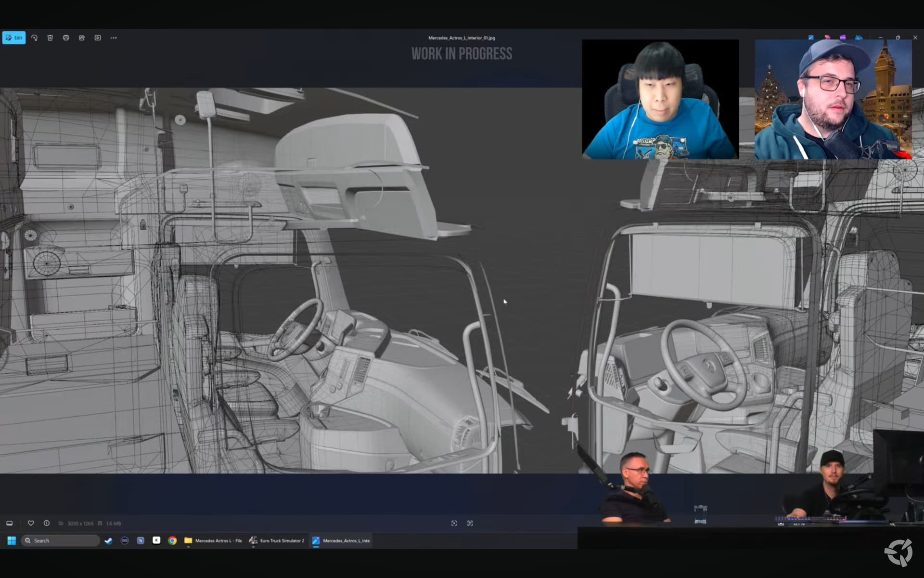Add image to favorites with heart icon
The image size is (924, 578).
tap(31, 523)
